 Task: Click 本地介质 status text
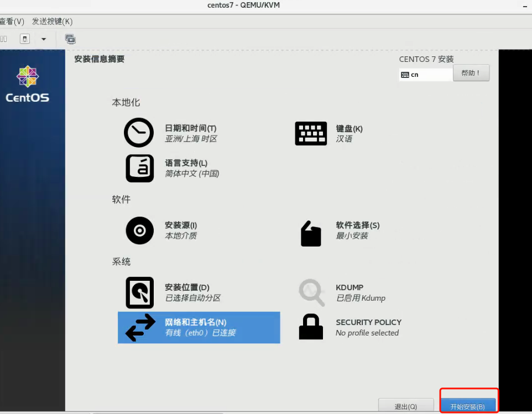point(181,235)
